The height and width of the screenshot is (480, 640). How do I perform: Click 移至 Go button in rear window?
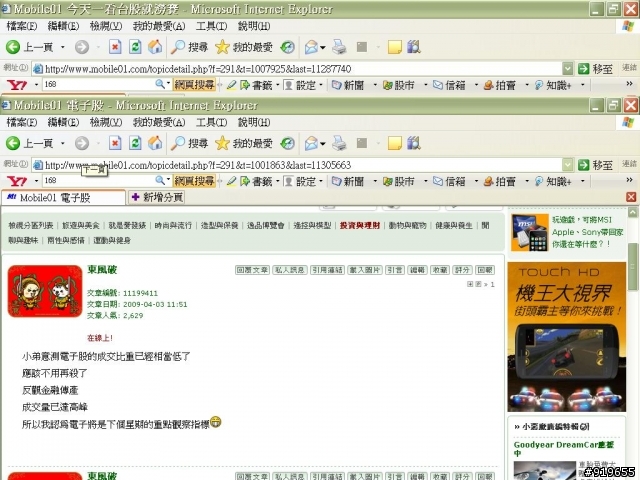pos(596,69)
